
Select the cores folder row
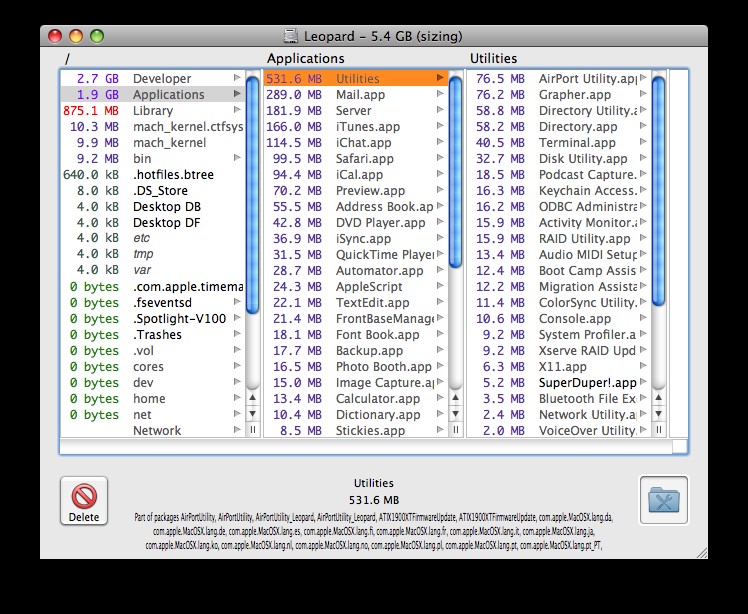tap(153, 366)
